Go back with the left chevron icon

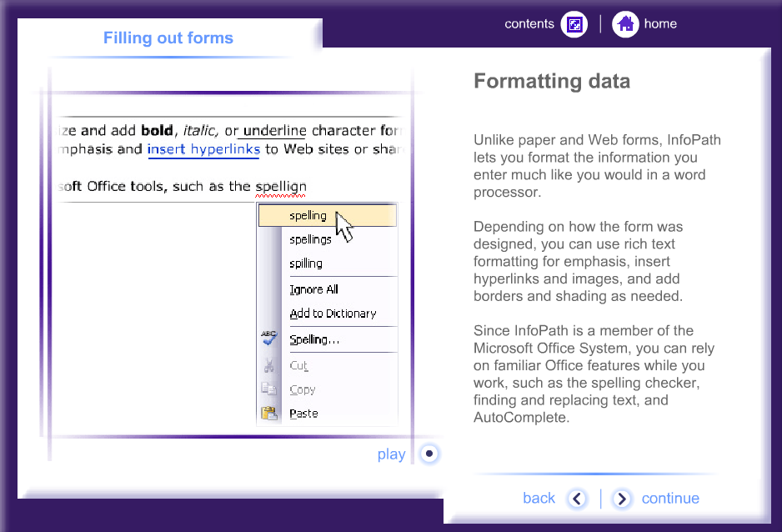577,498
